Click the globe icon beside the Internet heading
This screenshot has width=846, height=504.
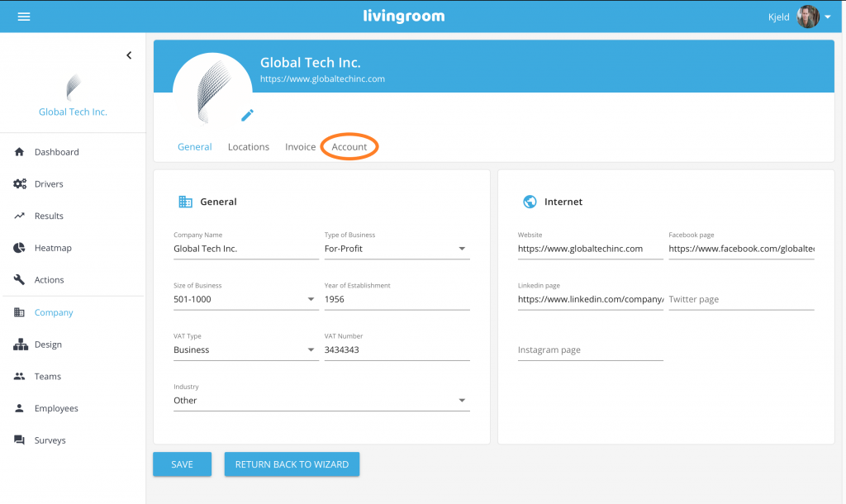pos(530,202)
